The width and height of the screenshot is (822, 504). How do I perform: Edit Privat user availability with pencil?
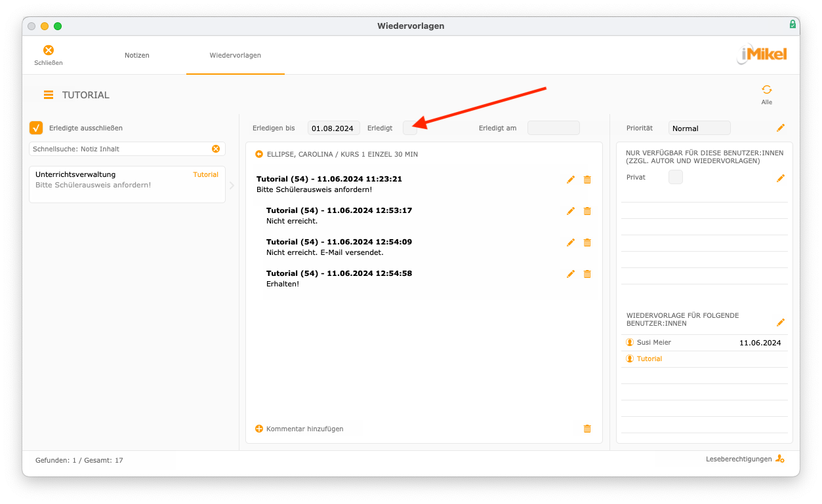pos(781,178)
